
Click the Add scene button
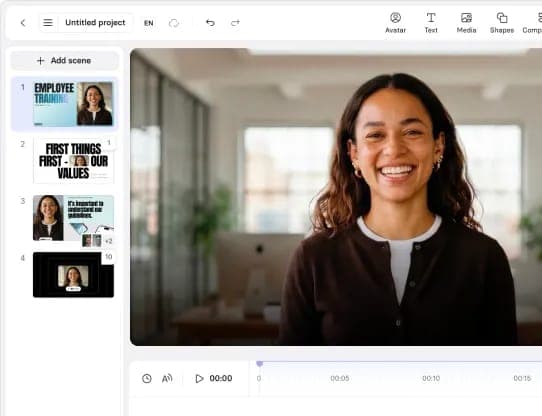pyautogui.click(x=64, y=61)
